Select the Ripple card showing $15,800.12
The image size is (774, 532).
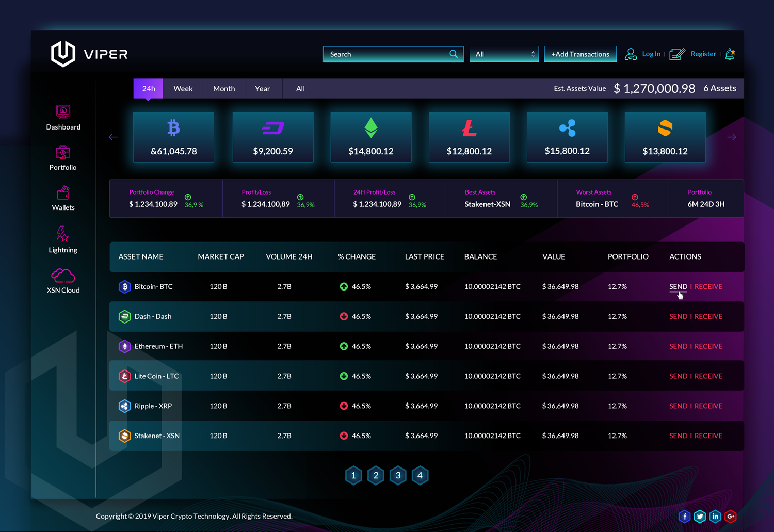pos(567,137)
